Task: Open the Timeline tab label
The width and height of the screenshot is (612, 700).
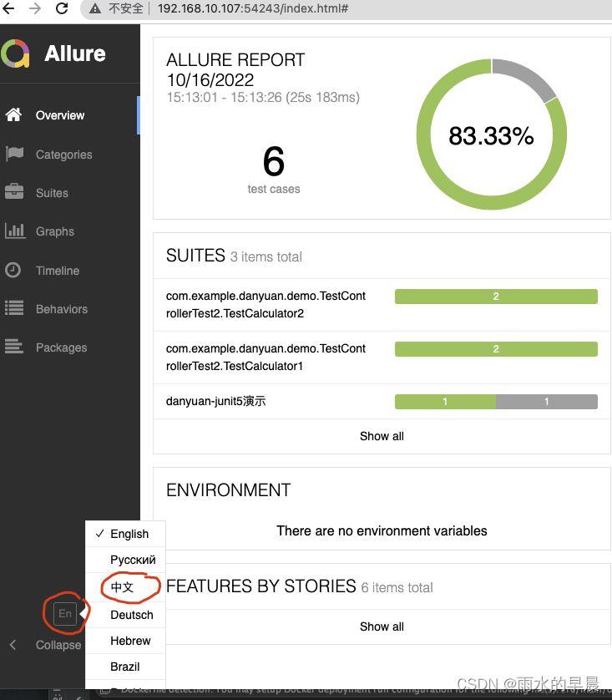Action: [x=58, y=271]
